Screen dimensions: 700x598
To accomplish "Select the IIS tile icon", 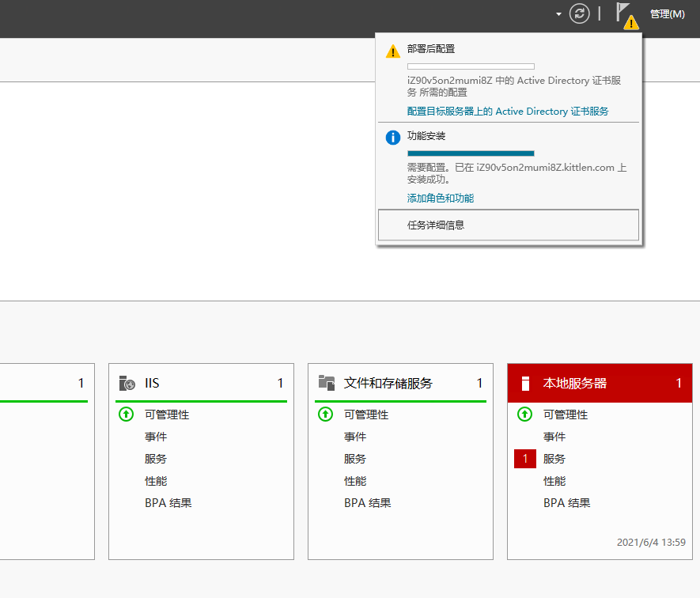I will [x=126, y=383].
